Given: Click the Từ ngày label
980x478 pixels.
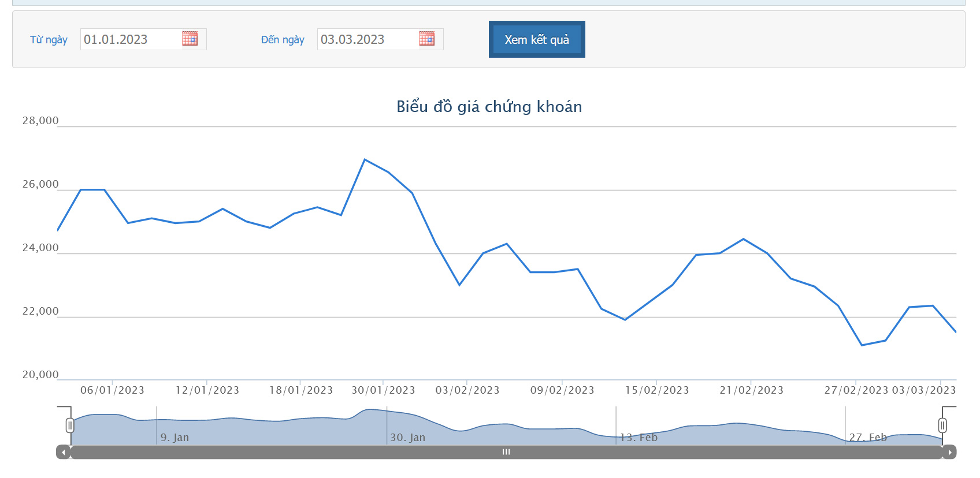Looking at the screenshot, I should pos(49,40).
